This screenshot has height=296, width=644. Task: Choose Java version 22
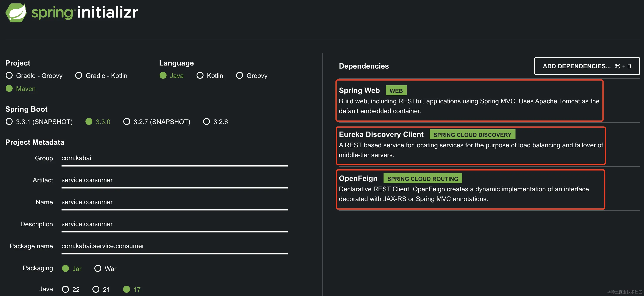point(65,289)
